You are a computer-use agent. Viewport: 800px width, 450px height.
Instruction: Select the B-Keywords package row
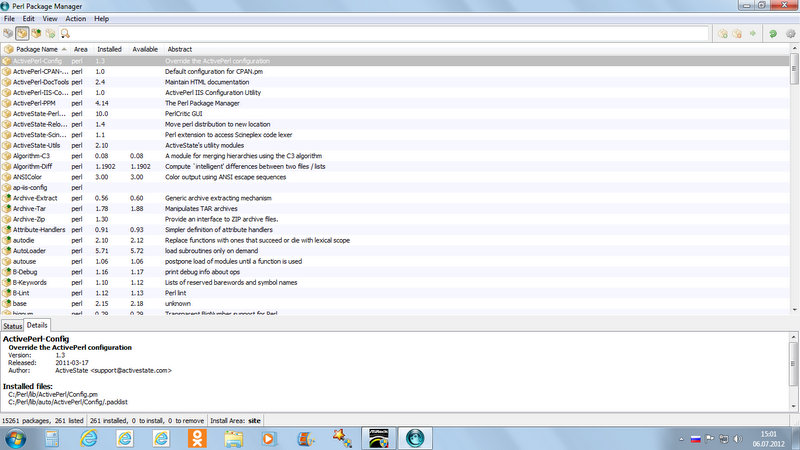[x=395, y=283]
